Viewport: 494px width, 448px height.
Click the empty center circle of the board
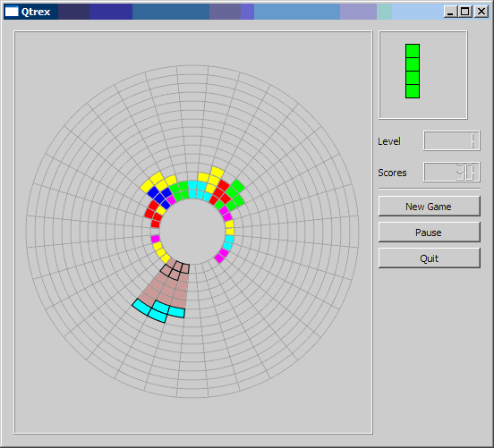coord(192,232)
